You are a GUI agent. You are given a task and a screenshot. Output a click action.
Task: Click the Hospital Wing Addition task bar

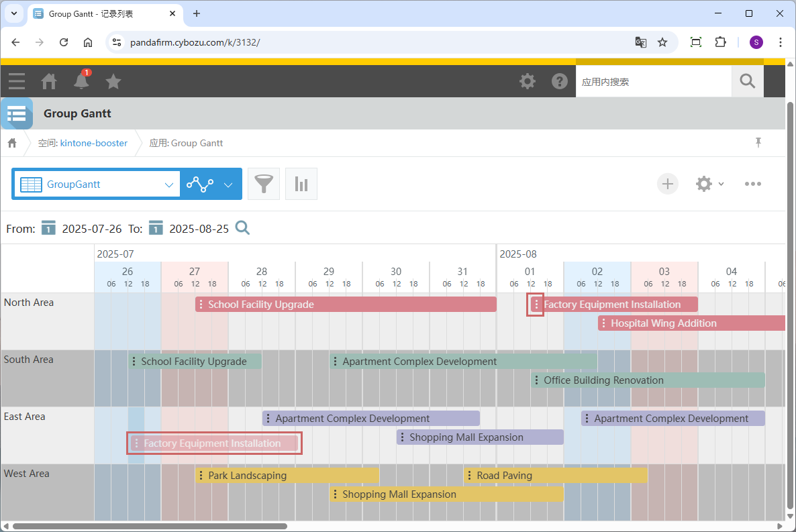pyautogui.click(x=691, y=323)
